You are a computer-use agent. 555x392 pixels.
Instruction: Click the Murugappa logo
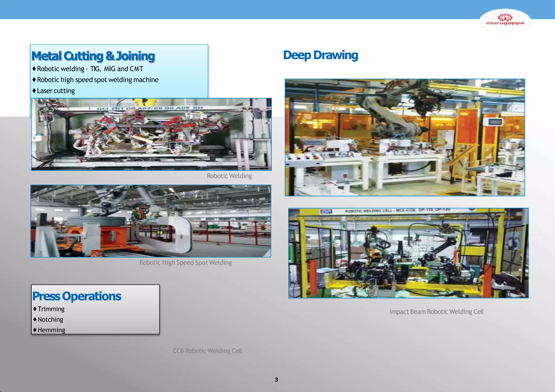point(505,21)
